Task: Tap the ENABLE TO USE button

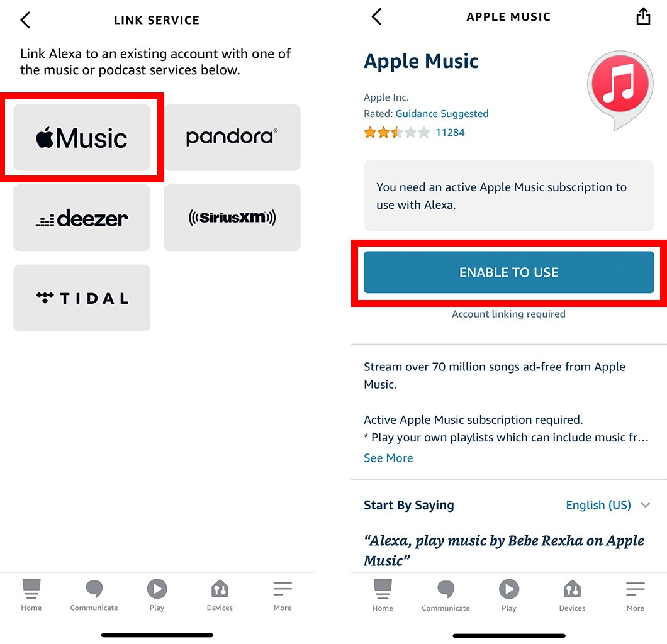Action: (x=509, y=272)
